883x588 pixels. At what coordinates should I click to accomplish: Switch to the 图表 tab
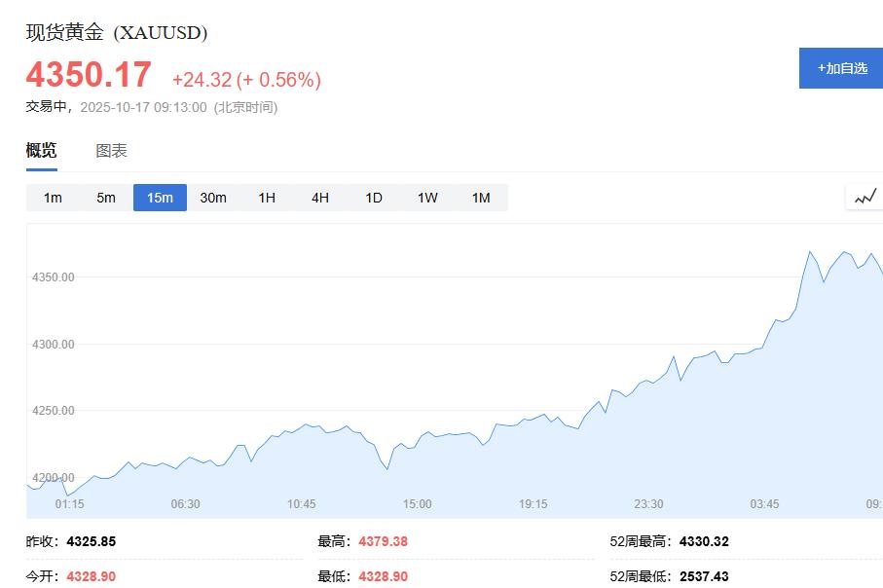115,151
